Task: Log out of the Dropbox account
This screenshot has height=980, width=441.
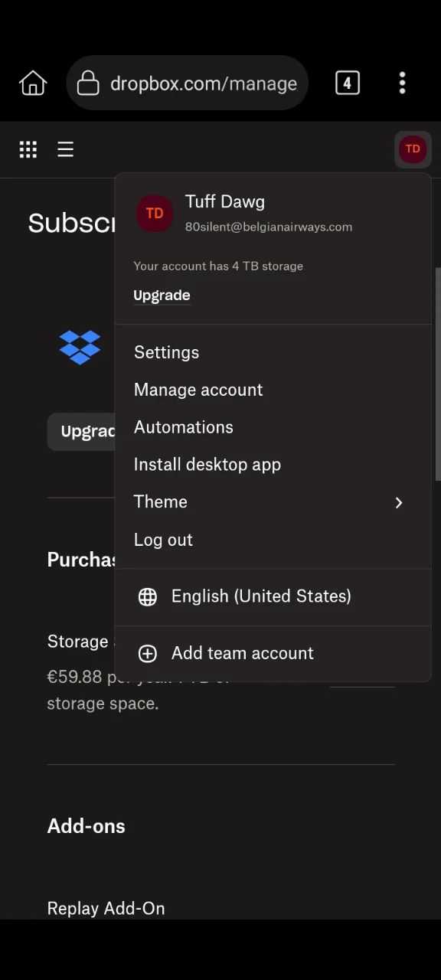Action: [x=163, y=540]
